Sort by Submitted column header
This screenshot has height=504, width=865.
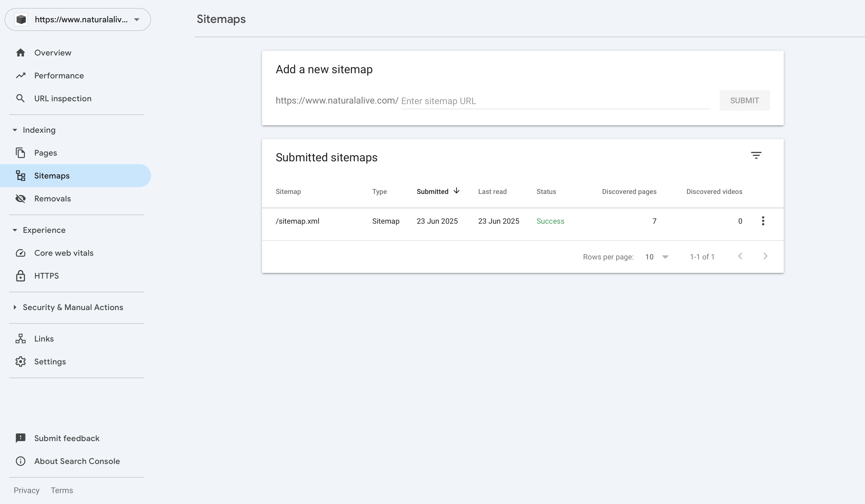pyautogui.click(x=432, y=192)
